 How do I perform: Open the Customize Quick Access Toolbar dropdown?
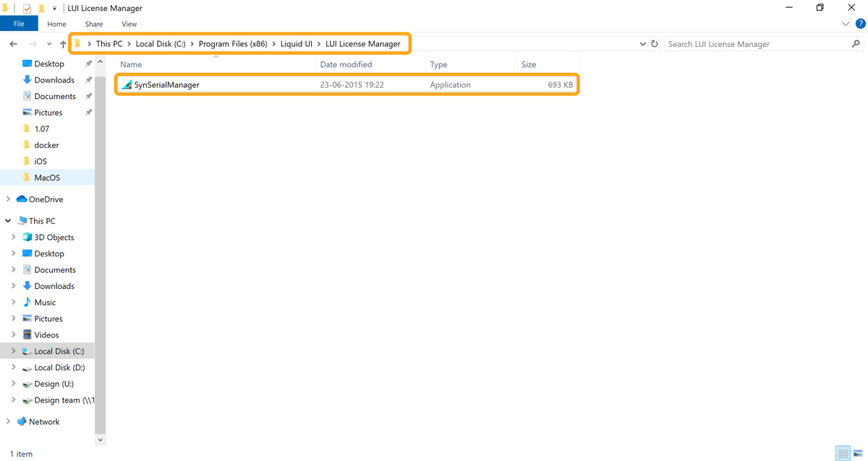click(54, 9)
